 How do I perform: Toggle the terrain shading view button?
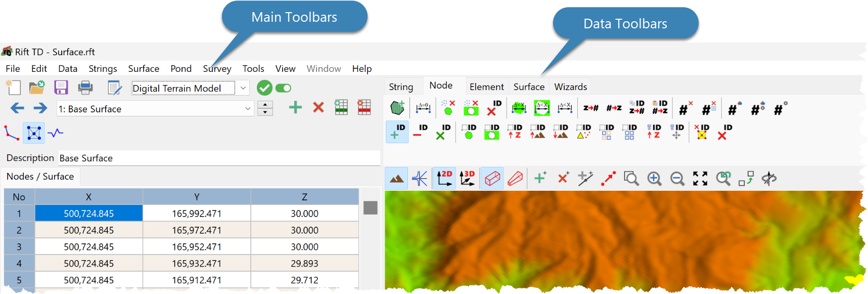pyautogui.click(x=397, y=178)
